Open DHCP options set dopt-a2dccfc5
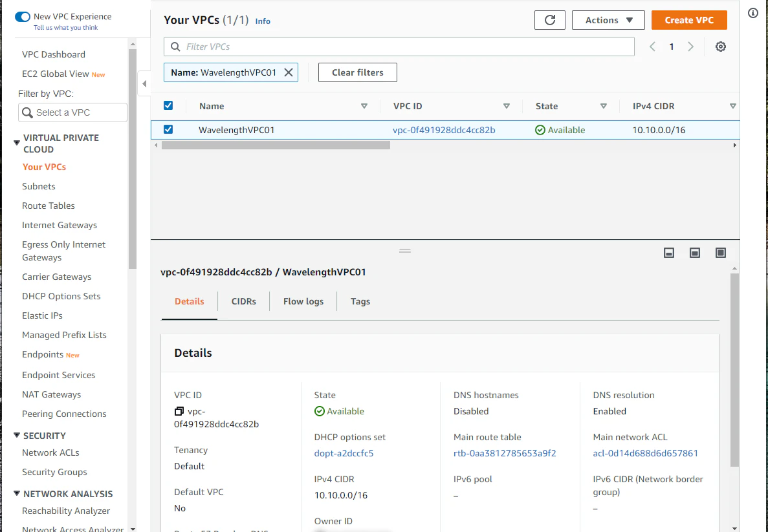Screen dimensions: 768x532 (x=344, y=453)
